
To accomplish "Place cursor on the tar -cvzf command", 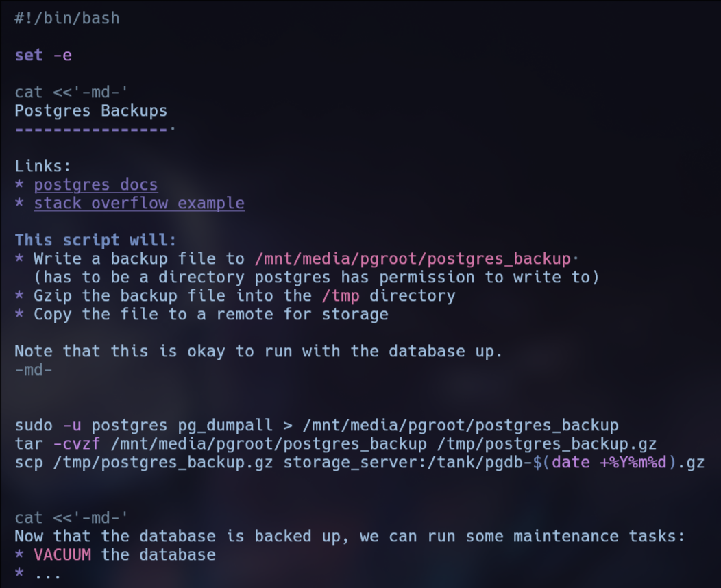I will [x=335, y=443].
